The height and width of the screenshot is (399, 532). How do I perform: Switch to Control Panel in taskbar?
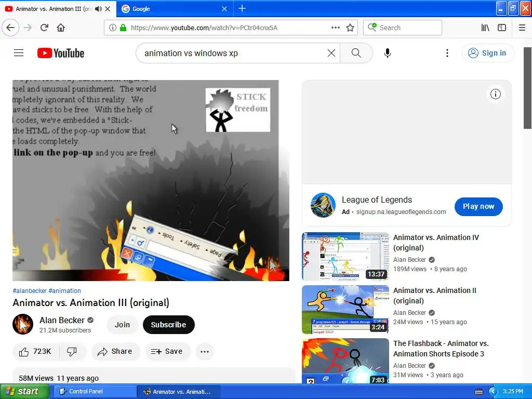click(x=96, y=391)
